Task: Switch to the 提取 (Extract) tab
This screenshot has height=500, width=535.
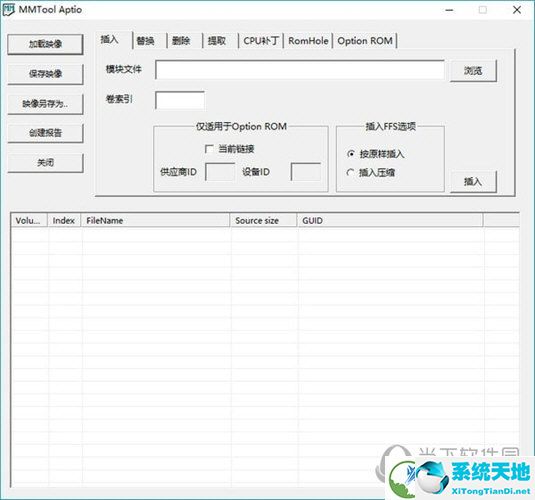Action: click(x=220, y=41)
